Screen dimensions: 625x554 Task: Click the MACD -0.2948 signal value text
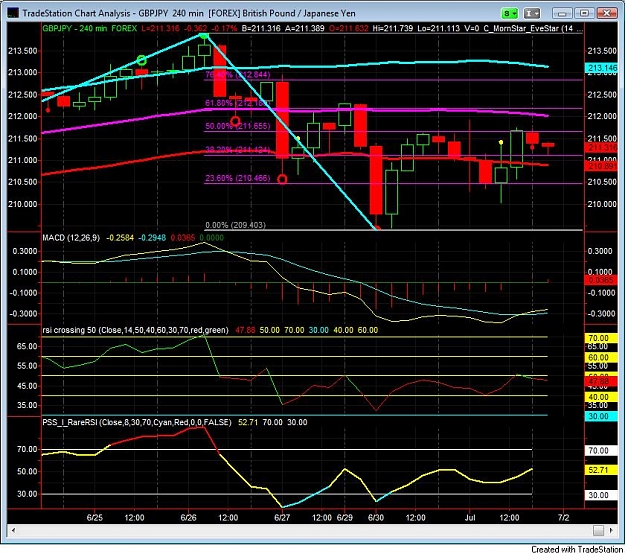click(x=152, y=238)
